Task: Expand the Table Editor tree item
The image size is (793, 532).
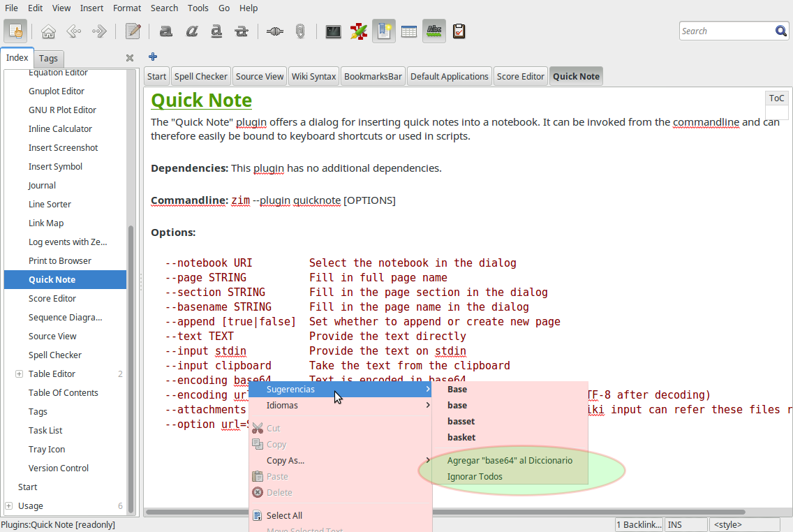Action: (x=19, y=374)
